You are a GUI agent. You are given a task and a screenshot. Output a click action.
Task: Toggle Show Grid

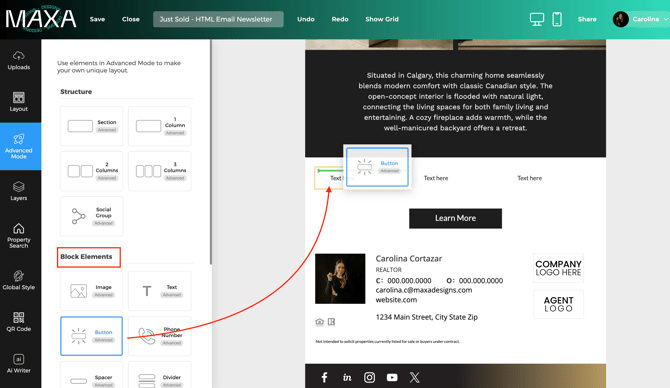(x=382, y=19)
